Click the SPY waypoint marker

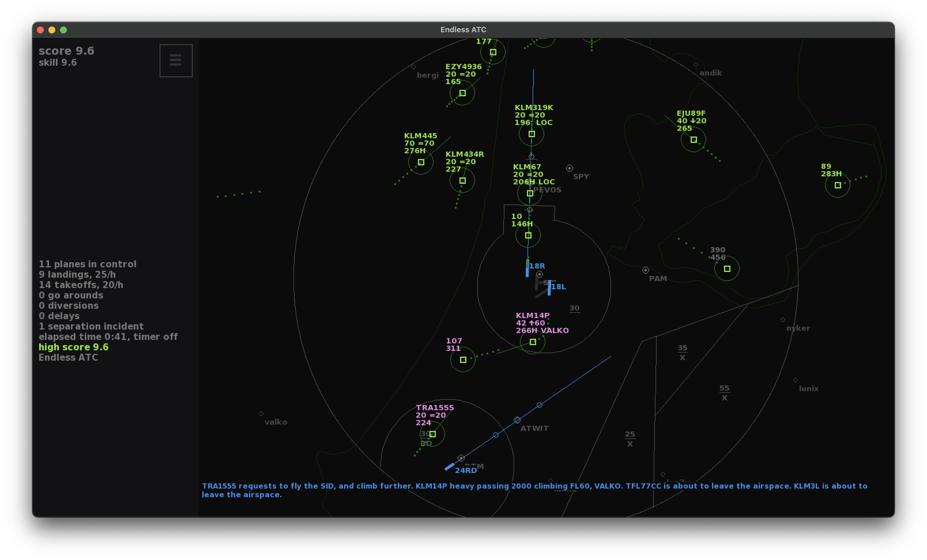pos(569,168)
